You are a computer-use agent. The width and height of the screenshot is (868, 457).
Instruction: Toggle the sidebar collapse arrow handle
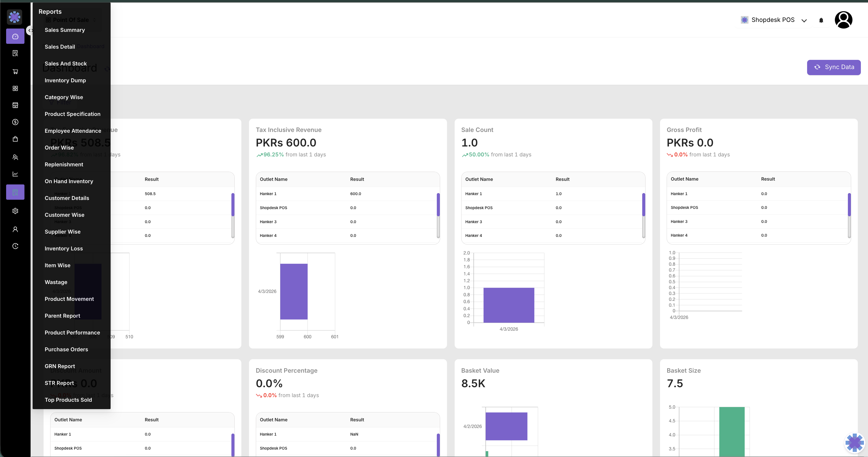click(x=30, y=30)
